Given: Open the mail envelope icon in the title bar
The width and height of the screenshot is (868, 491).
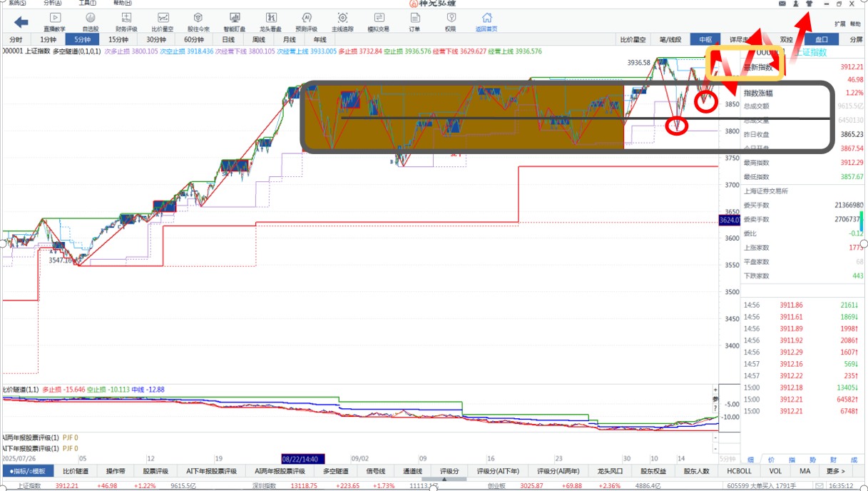Looking at the screenshot, I should click(x=782, y=4).
